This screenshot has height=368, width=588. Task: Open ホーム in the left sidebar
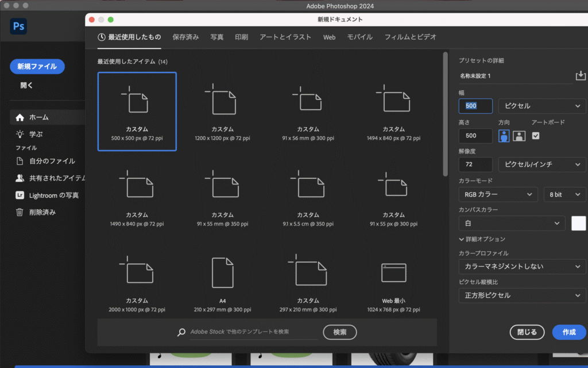[39, 117]
